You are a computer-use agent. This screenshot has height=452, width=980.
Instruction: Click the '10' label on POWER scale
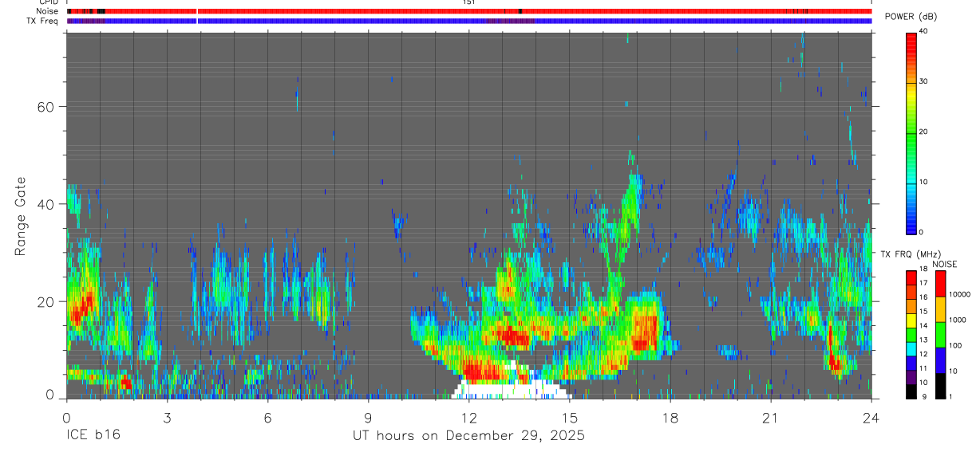923,182
